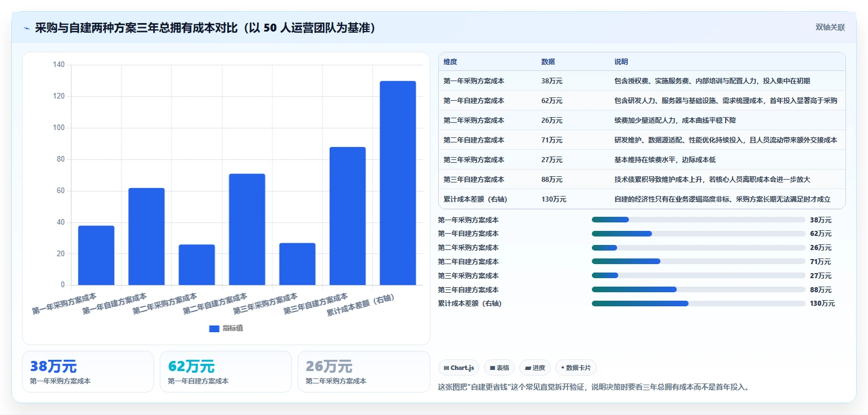Image resolution: width=868 pixels, height=415 pixels.
Task: Click the 71万元 value in the table
Action: click(x=552, y=140)
